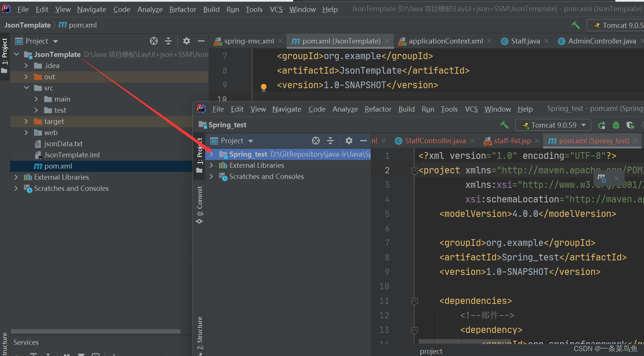Open the Navigate menu in Spring_test window
Screen dimensions: 644x356
286,109
